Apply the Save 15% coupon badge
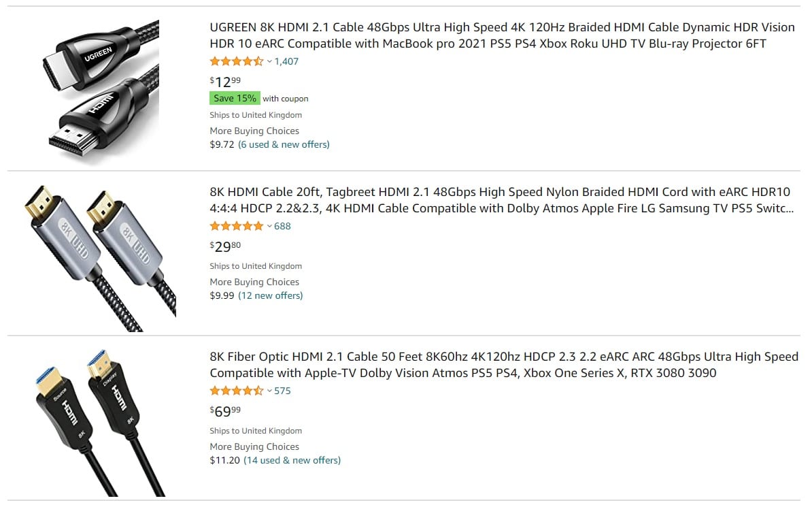Viewport: 812px width, 505px height. pos(235,98)
